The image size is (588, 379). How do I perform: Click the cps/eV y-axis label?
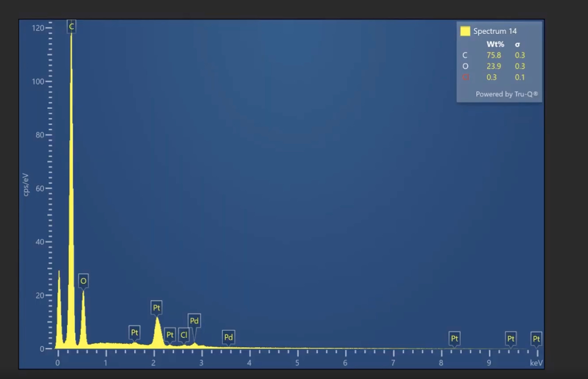tap(26, 185)
